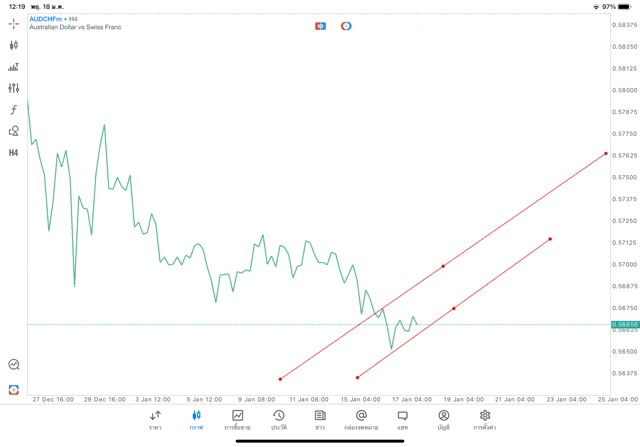
Task: Open the candlestick chart type icon
Action: click(13, 45)
